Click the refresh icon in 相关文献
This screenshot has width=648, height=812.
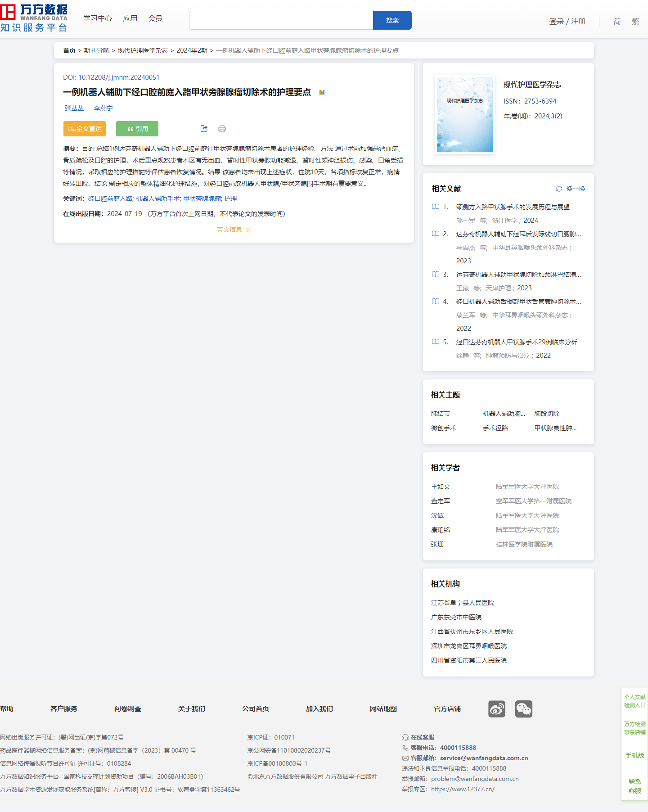point(559,189)
